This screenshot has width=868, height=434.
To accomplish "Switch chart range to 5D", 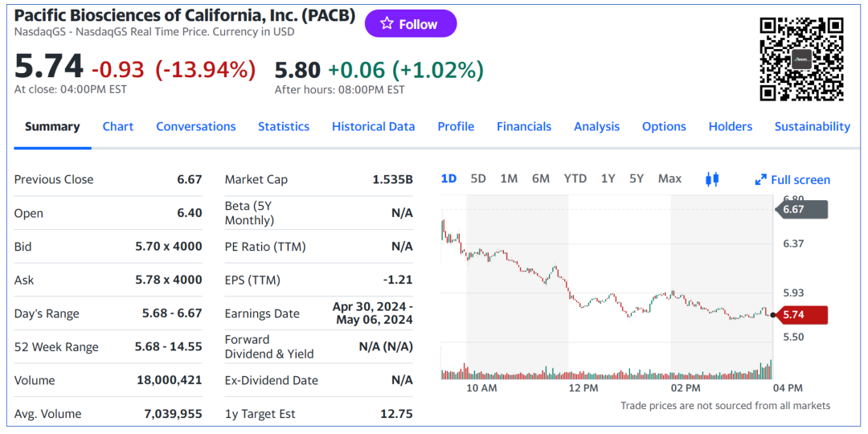I will click(x=478, y=178).
